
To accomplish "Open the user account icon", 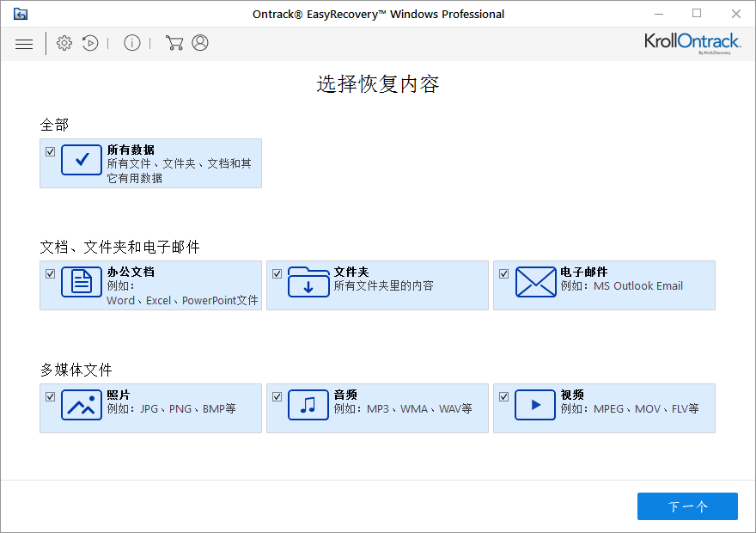I will pos(200,43).
